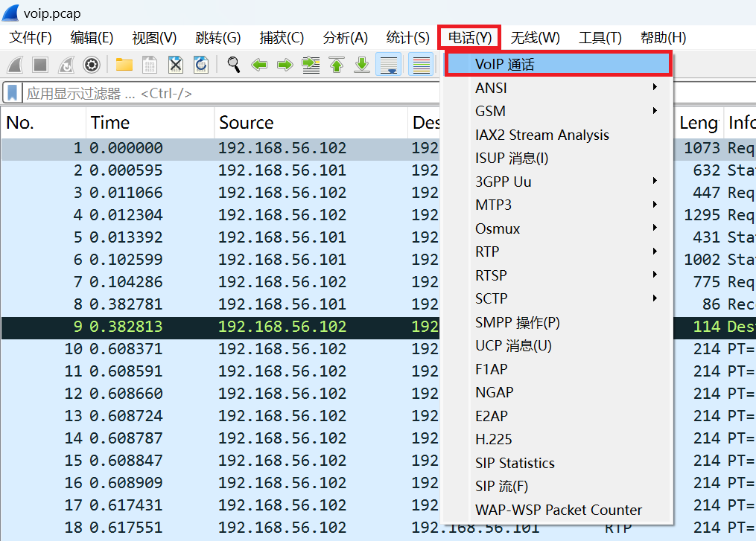Open the 视图(V) menu
The width and height of the screenshot is (756, 541).
[x=154, y=37]
